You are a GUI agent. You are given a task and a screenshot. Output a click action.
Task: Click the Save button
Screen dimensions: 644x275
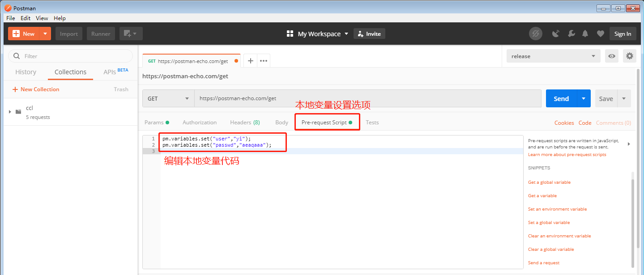click(606, 98)
